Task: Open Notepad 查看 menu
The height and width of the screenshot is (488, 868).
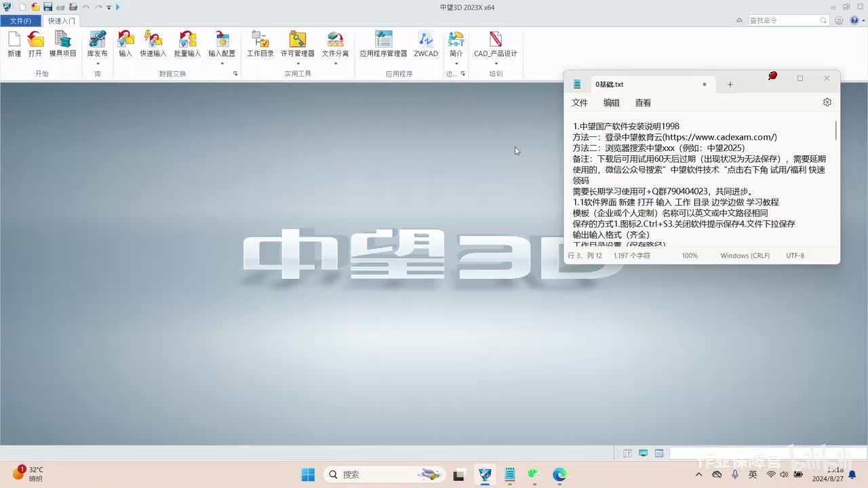Action: pos(643,103)
